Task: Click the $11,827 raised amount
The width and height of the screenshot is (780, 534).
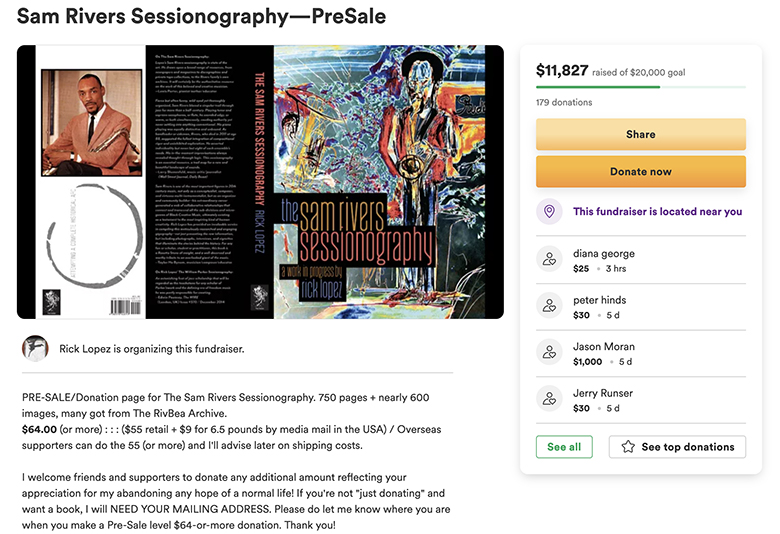Action: [562, 70]
